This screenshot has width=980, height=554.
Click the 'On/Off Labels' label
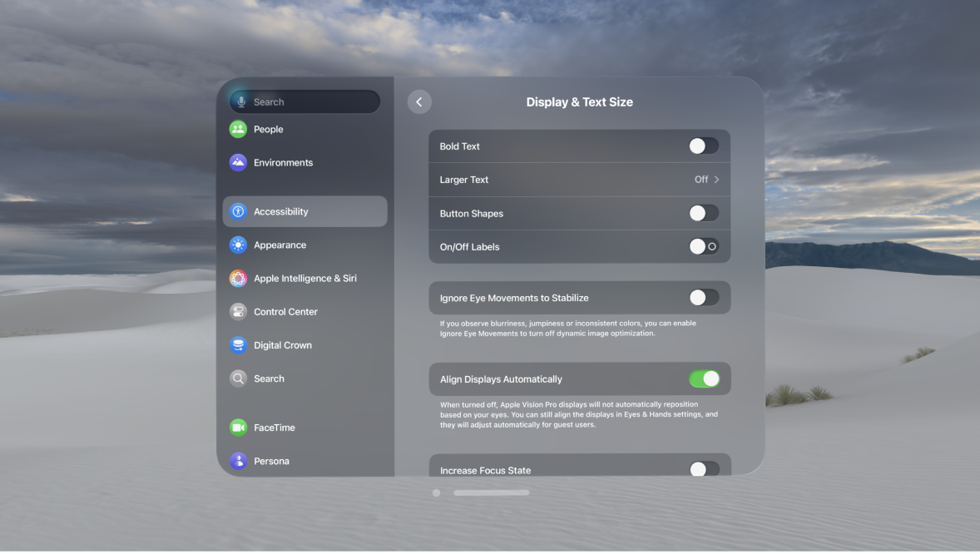(x=469, y=247)
